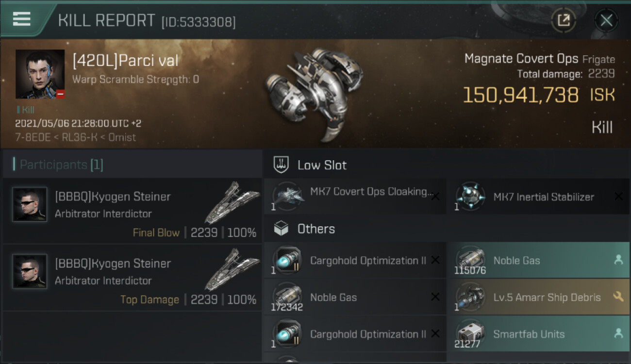Click the share kill report icon
Image resolution: width=631 pixels, height=364 pixels.
pyautogui.click(x=563, y=20)
